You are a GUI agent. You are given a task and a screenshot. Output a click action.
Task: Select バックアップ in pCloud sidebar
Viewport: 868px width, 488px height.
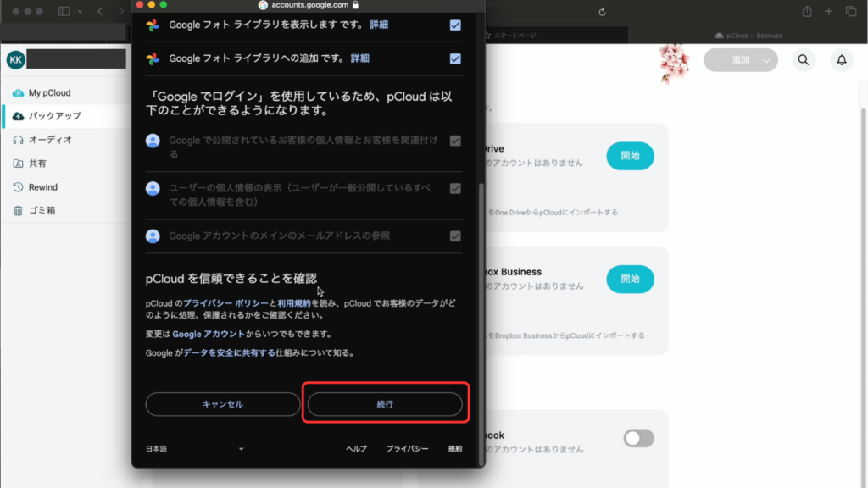[66, 116]
